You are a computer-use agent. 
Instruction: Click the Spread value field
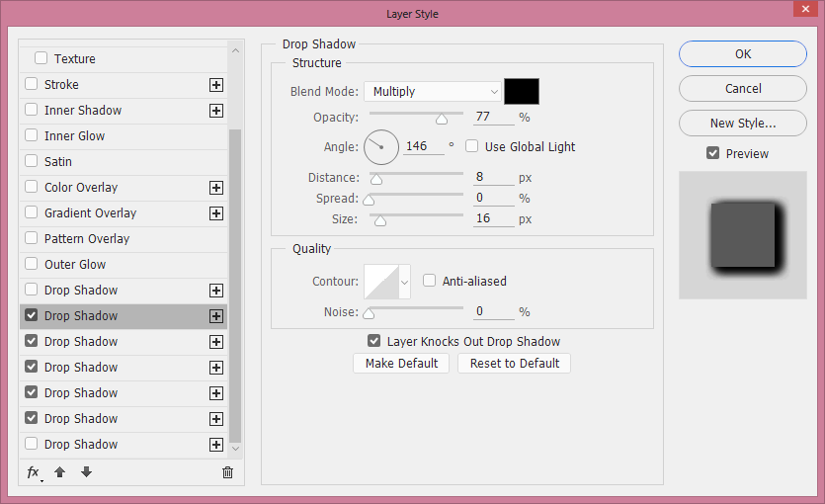pyautogui.click(x=494, y=198)
